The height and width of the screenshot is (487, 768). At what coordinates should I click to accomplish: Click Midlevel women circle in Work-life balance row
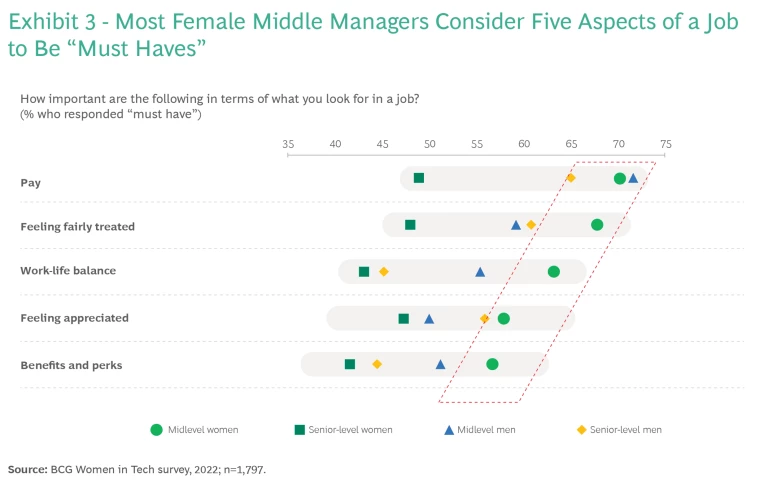pyautogui.click(x=554, y=271)
